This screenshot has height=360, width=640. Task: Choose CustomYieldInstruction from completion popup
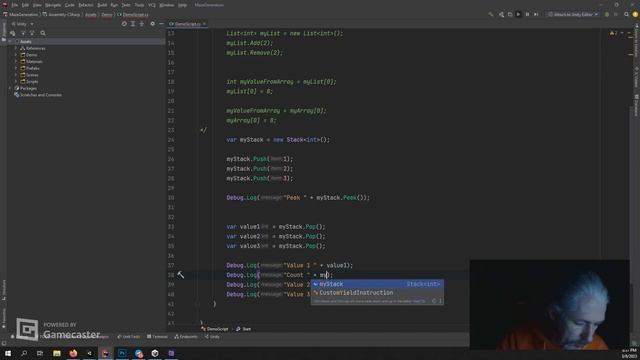pos(377,293)
